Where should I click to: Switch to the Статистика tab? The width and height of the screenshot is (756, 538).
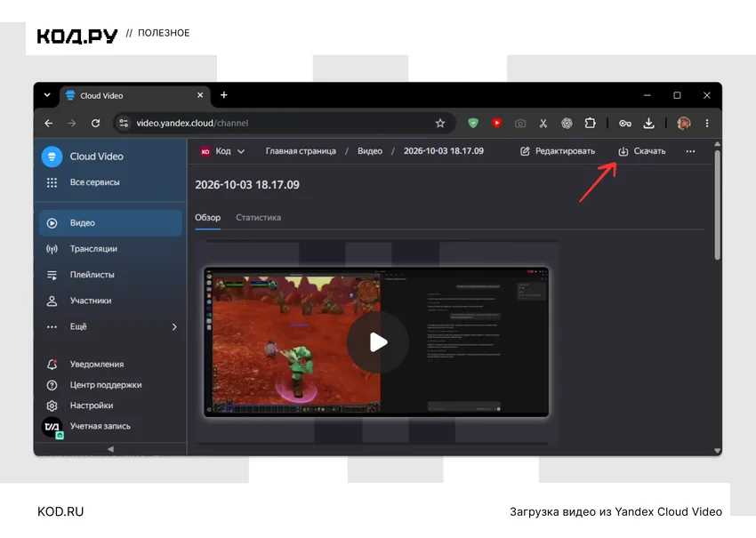tap(259, 218)
